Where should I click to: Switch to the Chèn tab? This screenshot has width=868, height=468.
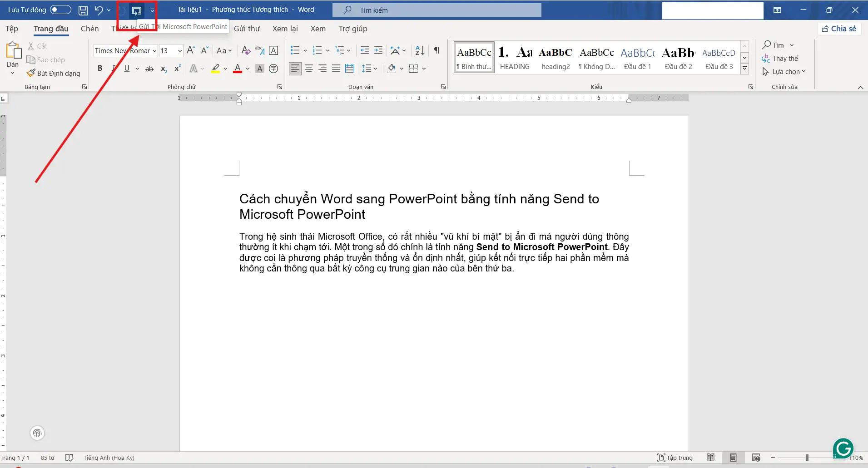[89, 28]
